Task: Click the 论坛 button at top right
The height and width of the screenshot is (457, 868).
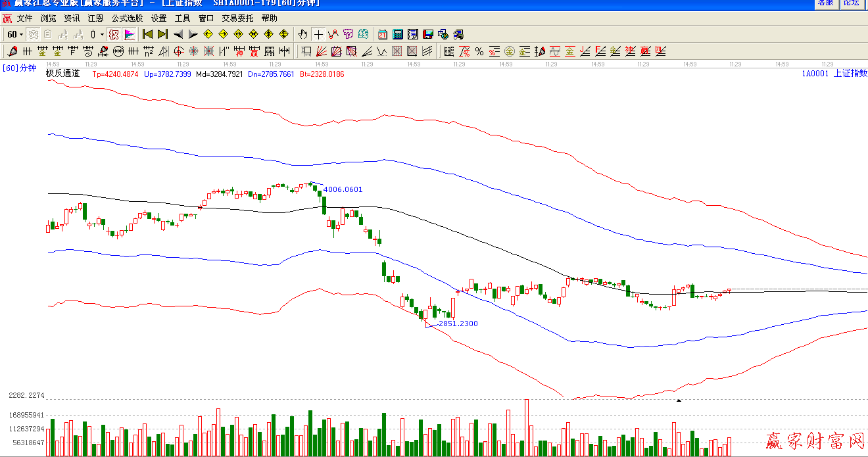Action: [x=851, y=3]
